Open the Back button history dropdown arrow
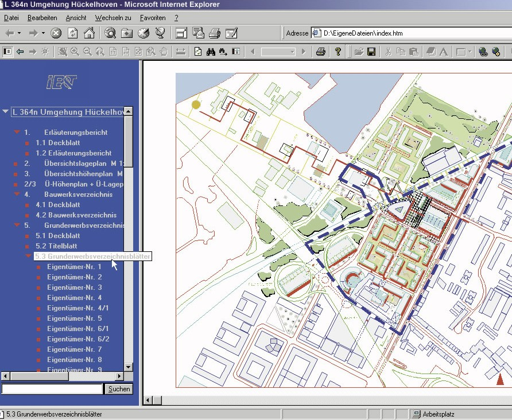The height and width of the screenshot is (420, 512). tap(19, 33)
